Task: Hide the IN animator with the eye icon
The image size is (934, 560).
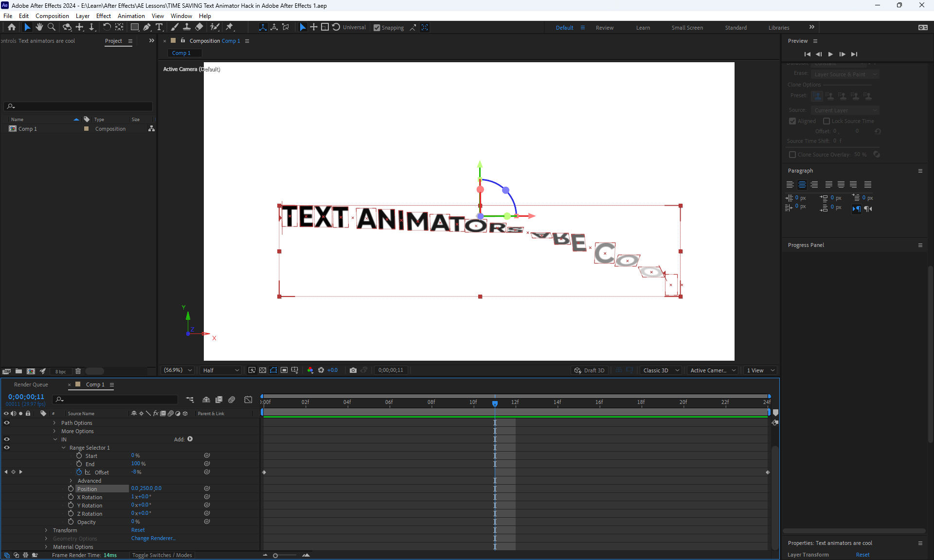Action: click(x=7, y=439)
